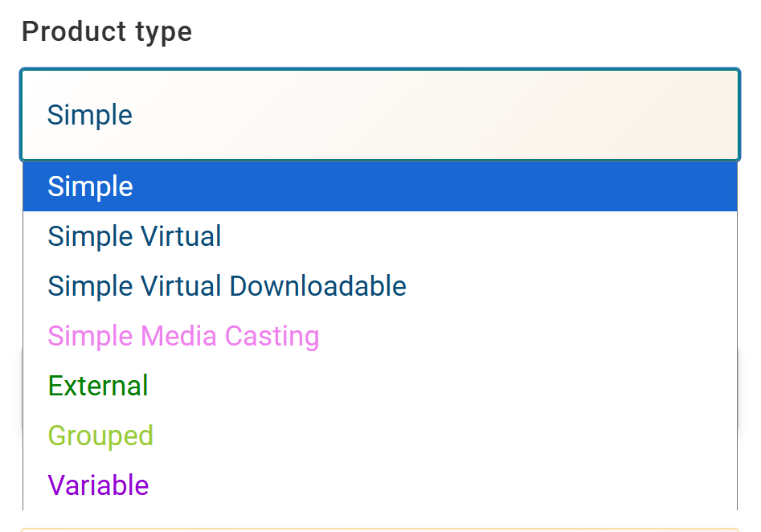Pick the pink-colored list option
The width and height of the screenshot is (761, 532).
pyautogui.click(x=183, y=336)
